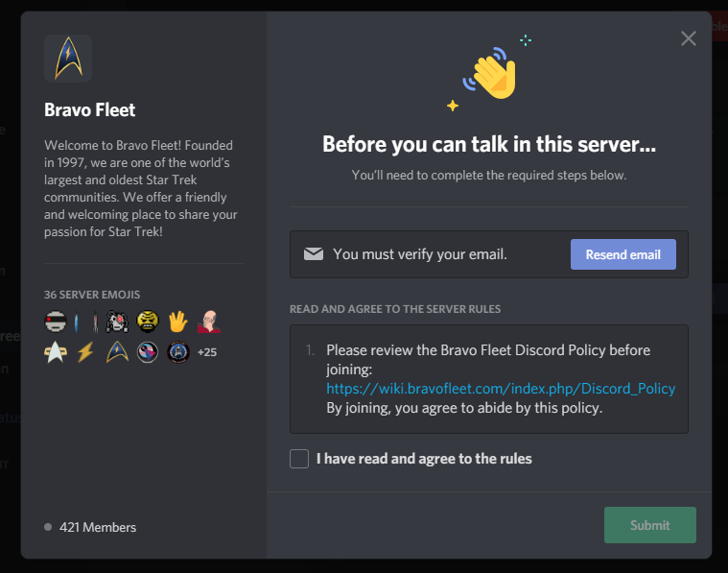Click the Bravo Fleet server logo icon
Screen dimensions: 728x573
click(x=68, y=59)
